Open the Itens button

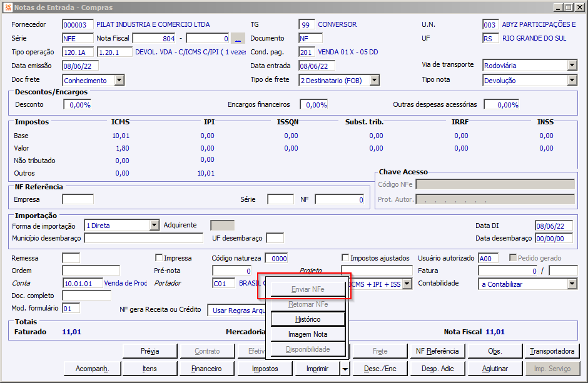(x=150, y=369)
